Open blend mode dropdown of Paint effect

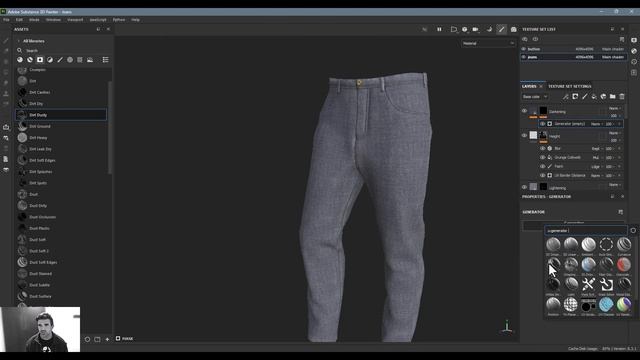pos(596,167)
